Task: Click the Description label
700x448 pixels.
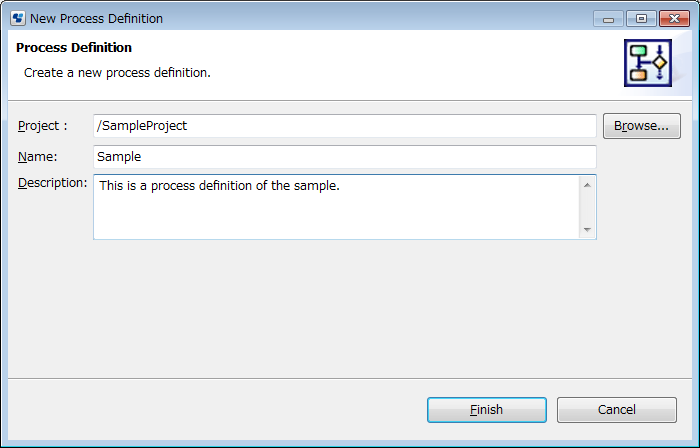Action: tap(53, 183)
